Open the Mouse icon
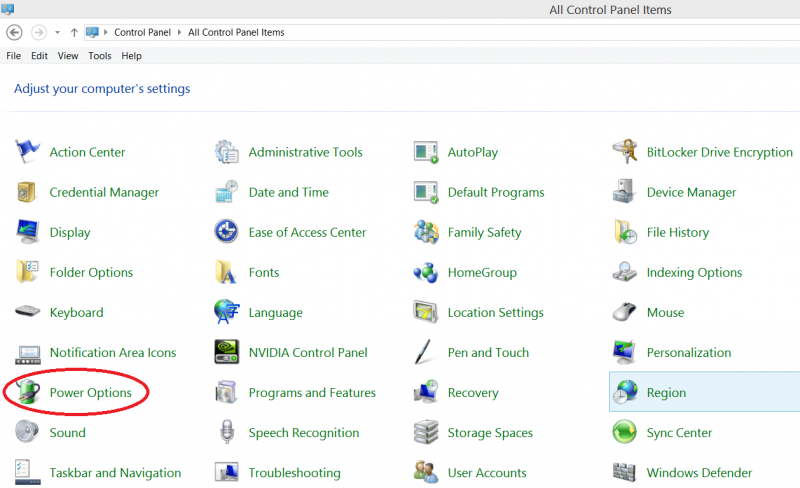The height and width of the screenshot is (488, 800). (624, 312)
